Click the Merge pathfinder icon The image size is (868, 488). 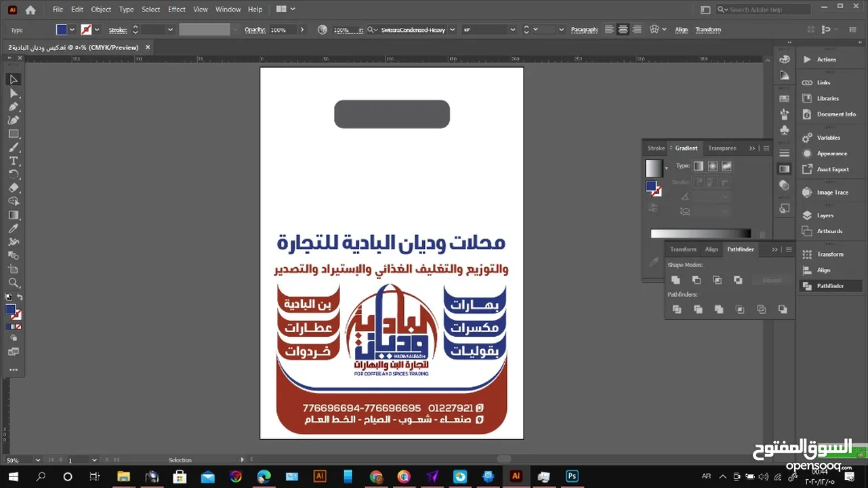tap(719, 310)
